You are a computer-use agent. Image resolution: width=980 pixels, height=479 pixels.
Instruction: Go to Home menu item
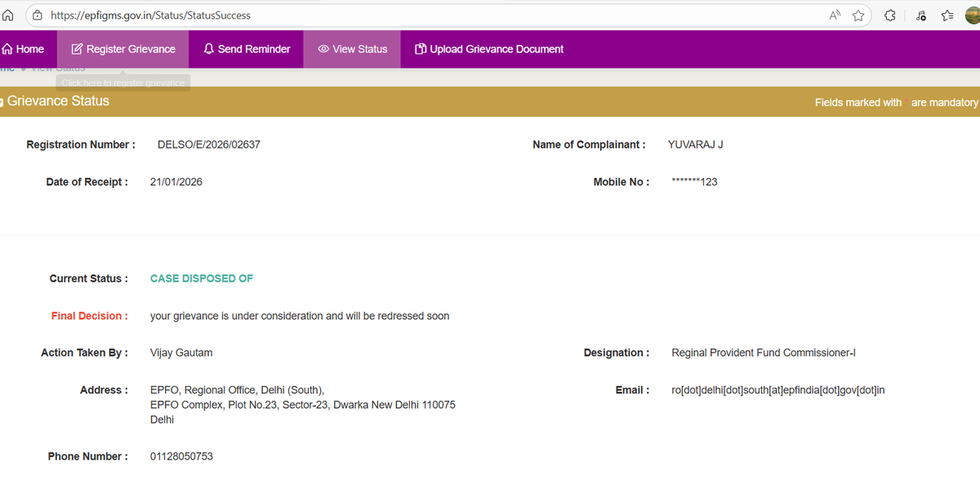click(x=24, y=49)
